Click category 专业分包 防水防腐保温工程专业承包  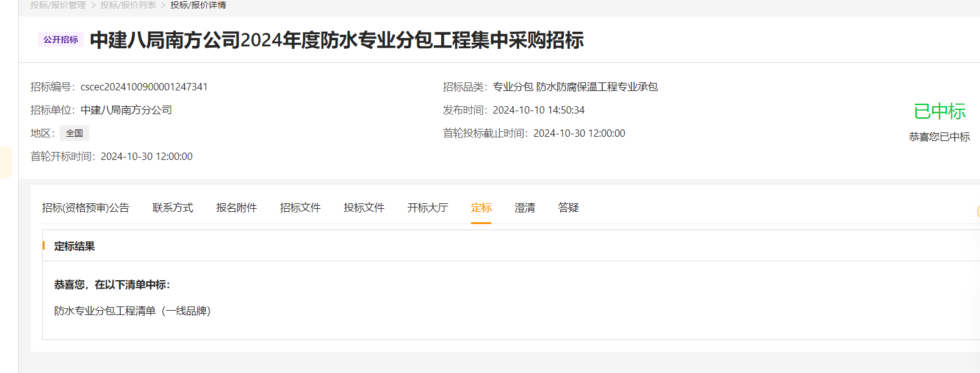[x=575, y=87]
